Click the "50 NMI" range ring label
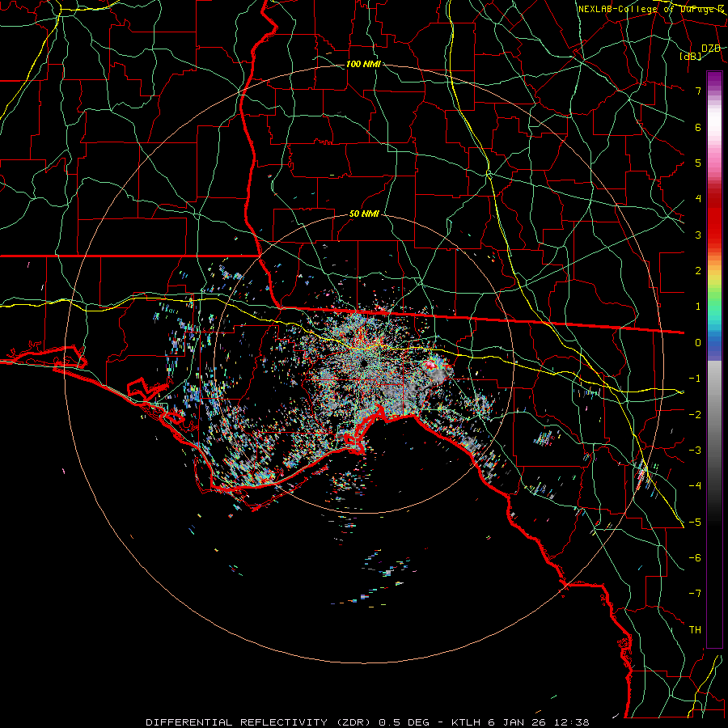Screen dimensions: 728x728 [x=364, y=214]
